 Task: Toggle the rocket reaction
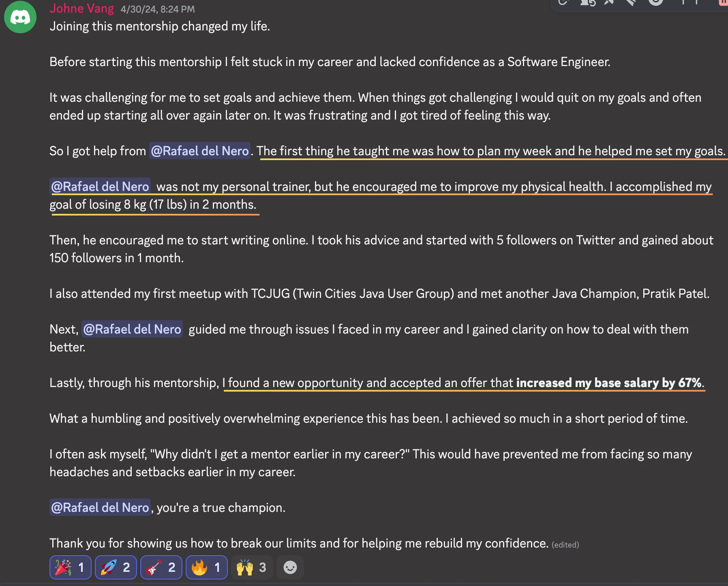pyautogui.click(x=116, y=567)
